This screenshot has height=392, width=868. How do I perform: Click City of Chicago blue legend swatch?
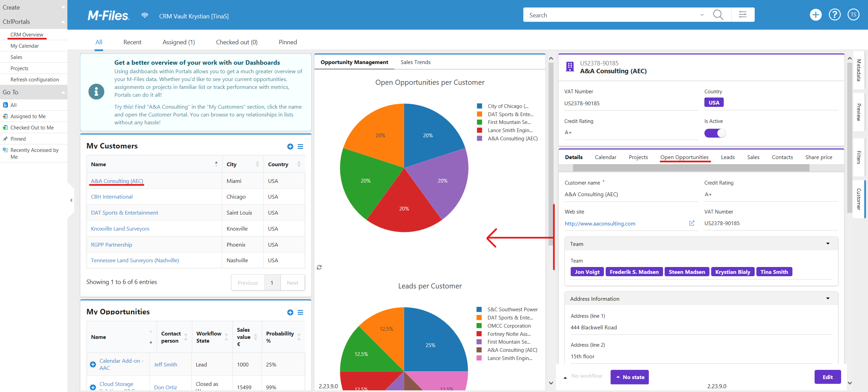479,106
